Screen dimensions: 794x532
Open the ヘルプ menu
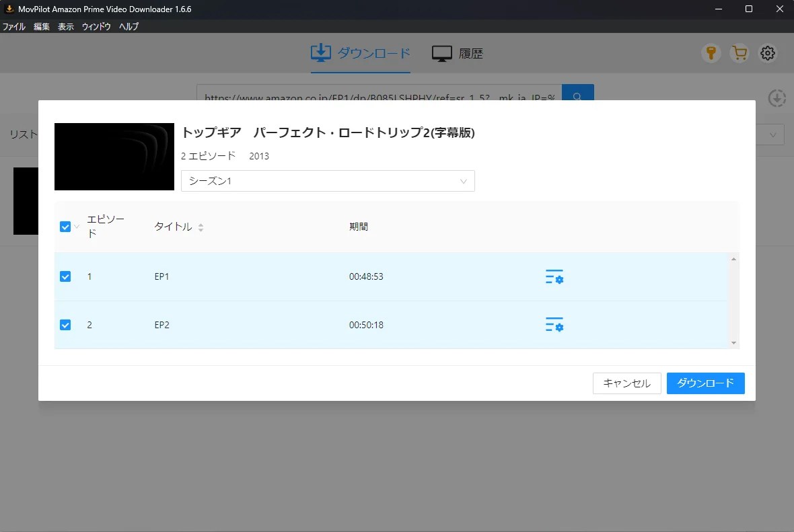(129, 27)
